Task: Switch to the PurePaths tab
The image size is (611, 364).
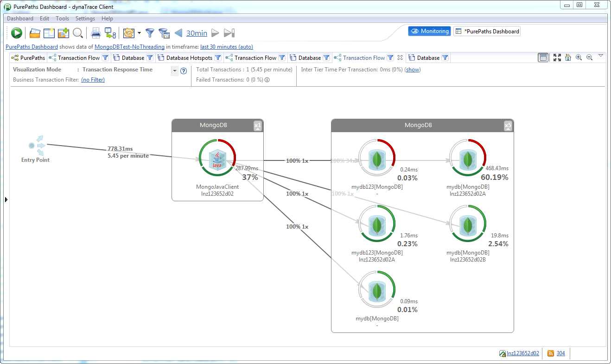Action: (29, 58)
